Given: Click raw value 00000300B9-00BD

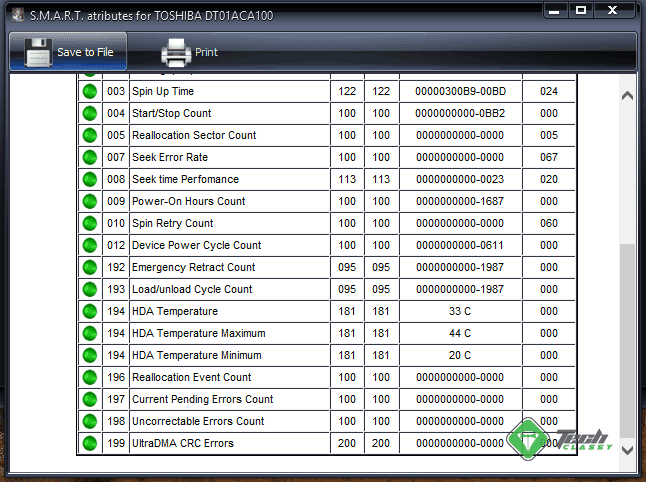Looking at the screenshot, I should pyautogui.click(x=460, y=91).
